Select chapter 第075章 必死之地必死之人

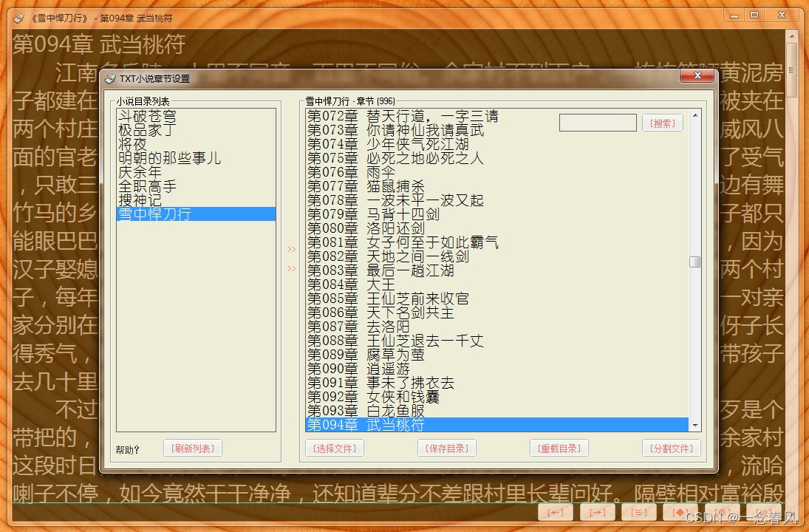click(497, 158)
